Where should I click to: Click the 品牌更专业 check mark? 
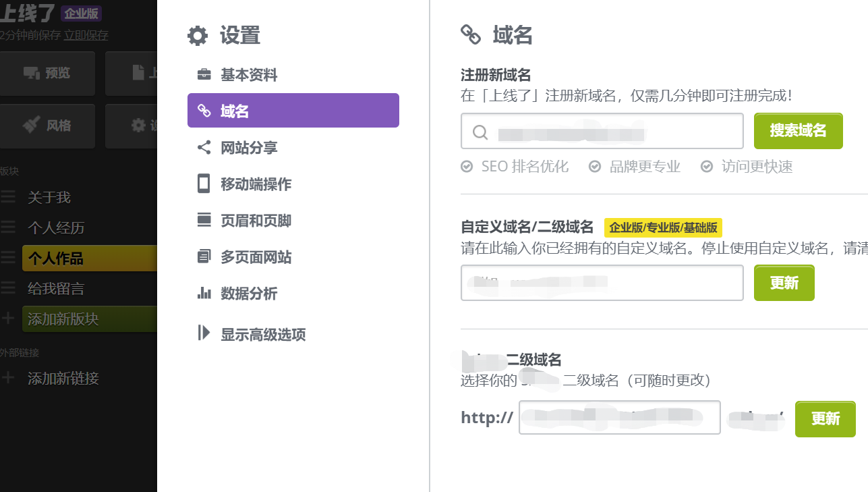click(x=594, y=166)
